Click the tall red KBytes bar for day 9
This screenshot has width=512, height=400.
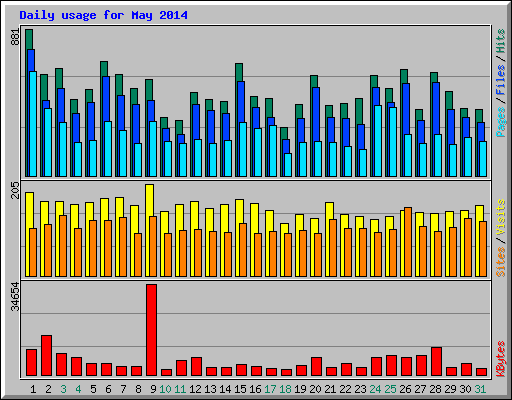click(151, 330)
